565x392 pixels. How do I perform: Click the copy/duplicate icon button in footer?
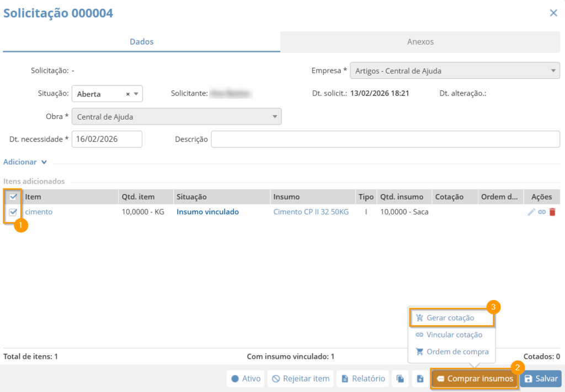[x=400, y=379]
